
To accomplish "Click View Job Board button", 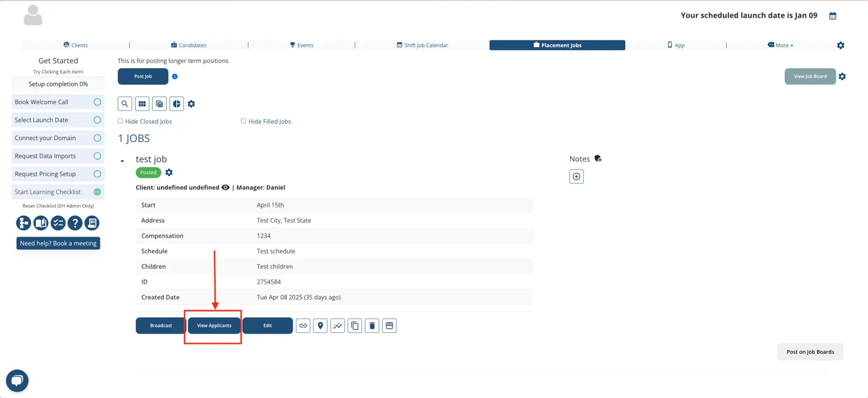I will tap(810, 76).
